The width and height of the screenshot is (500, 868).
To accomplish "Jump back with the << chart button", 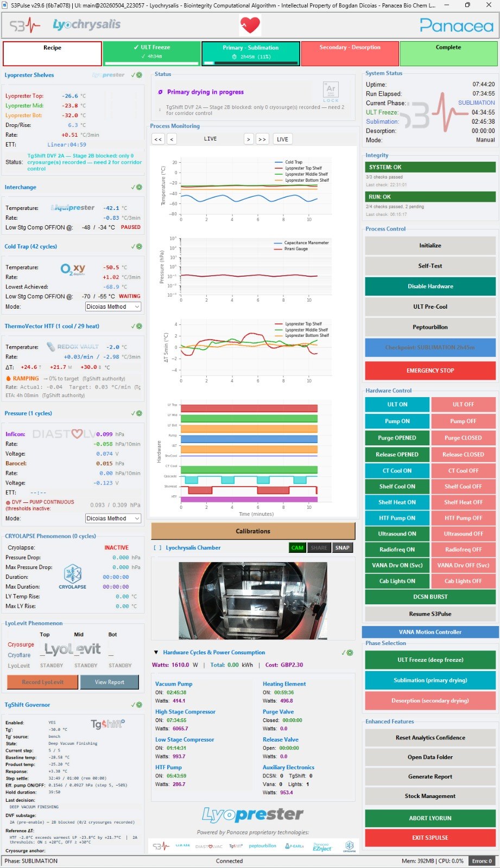I will (158, 139).
